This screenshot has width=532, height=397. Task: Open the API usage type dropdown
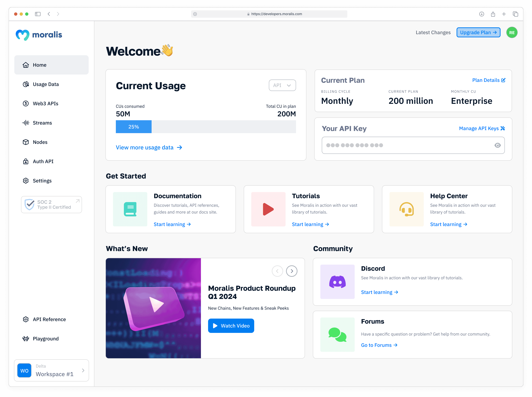click(x=282, y=85)
